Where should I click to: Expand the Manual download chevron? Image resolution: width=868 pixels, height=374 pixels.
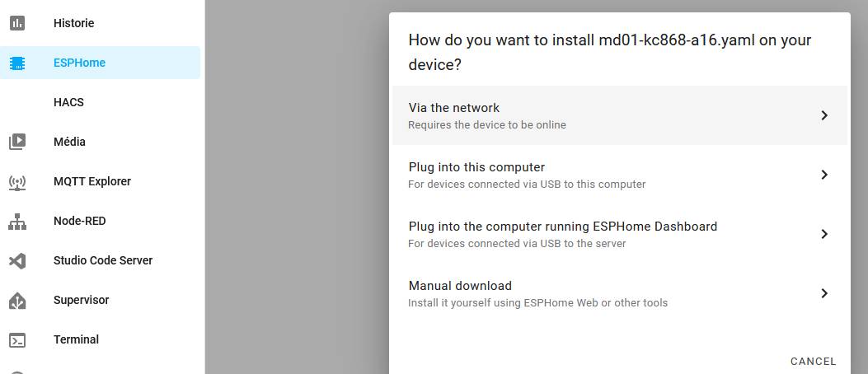823,293
